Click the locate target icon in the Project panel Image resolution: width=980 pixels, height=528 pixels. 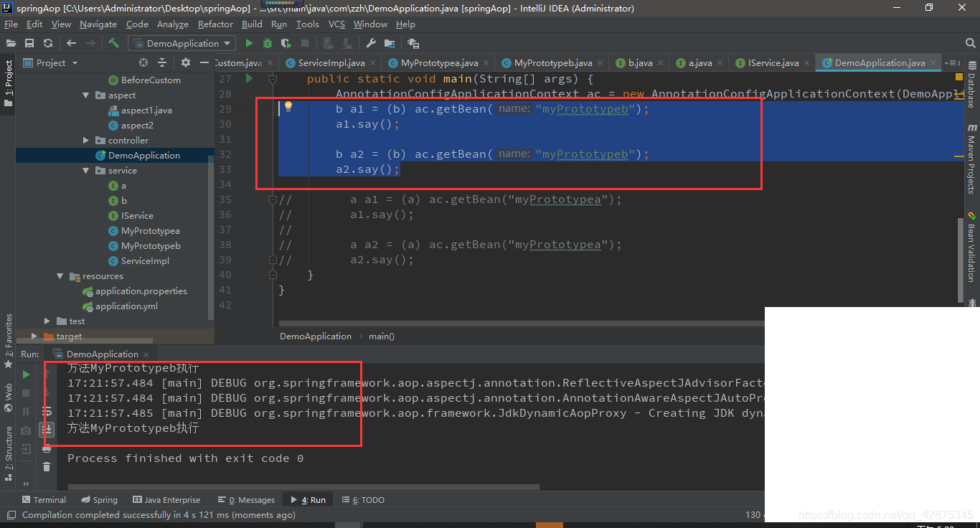tap(143, 62)
